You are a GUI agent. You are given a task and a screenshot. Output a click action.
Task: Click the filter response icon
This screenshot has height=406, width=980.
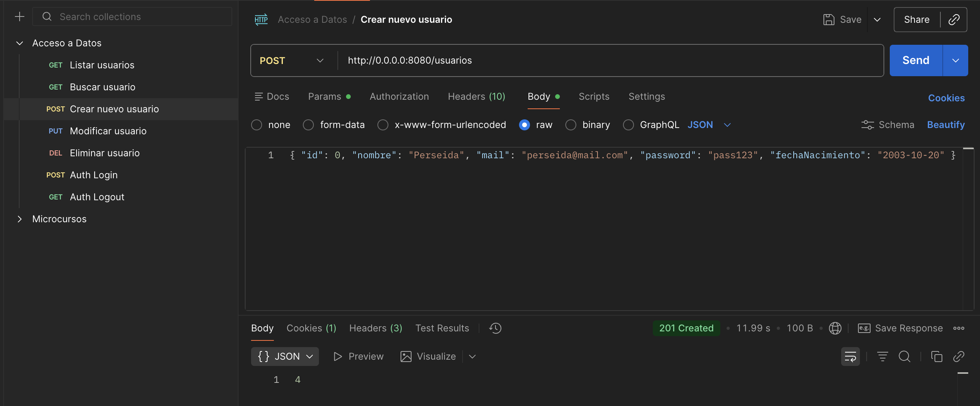pyautogui.click(x=883, y=357)
